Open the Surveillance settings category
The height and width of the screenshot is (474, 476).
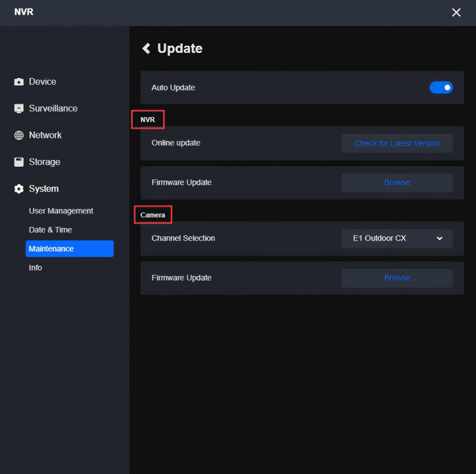click(x=53, y=109)
